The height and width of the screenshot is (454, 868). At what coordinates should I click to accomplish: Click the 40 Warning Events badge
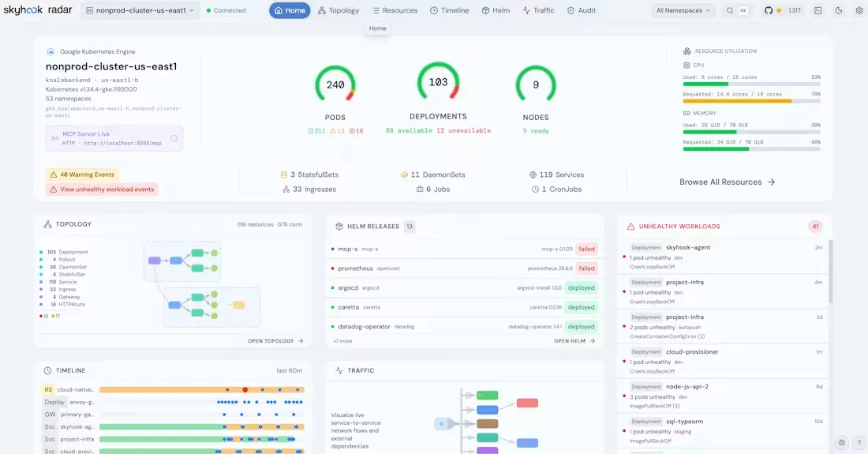82,174
